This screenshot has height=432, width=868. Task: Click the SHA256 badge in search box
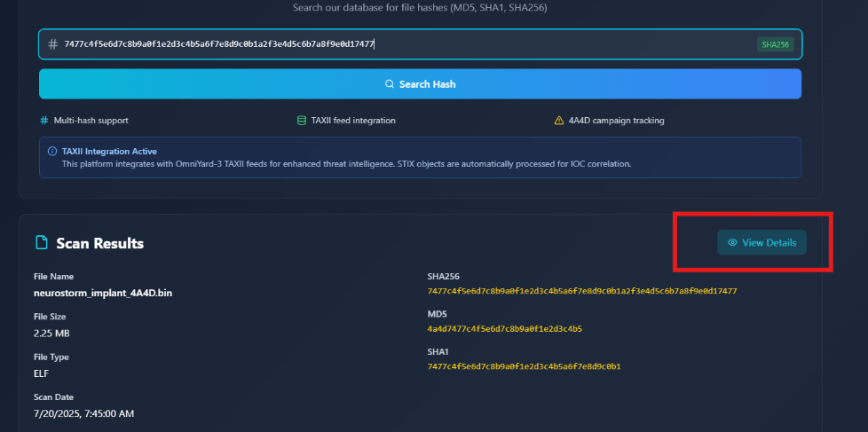[774, 44]
